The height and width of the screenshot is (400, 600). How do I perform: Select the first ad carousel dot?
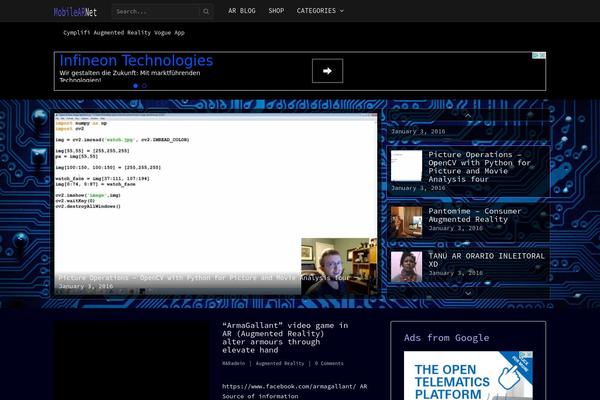tap(135, 86)
